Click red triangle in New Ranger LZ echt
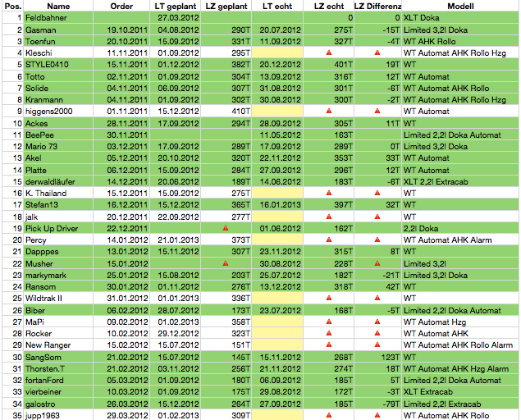Image resolution: width=521 pixels, height=420 pixels. (329, 345)
